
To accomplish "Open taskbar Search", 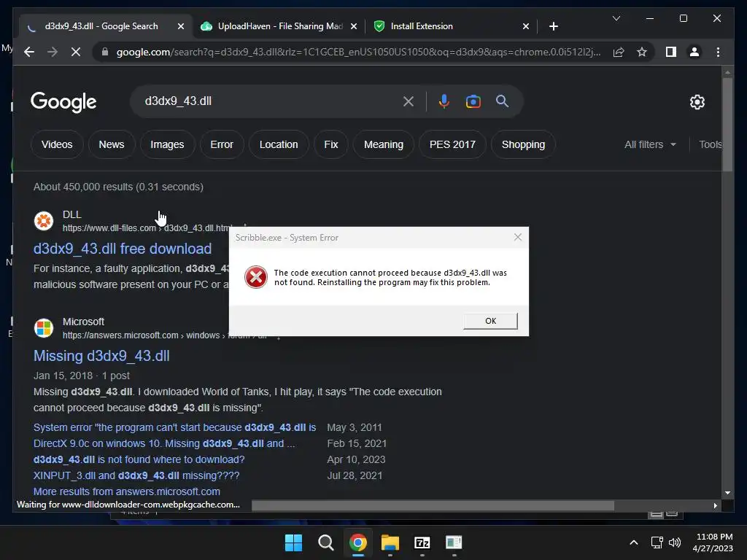I will [326, 542].
